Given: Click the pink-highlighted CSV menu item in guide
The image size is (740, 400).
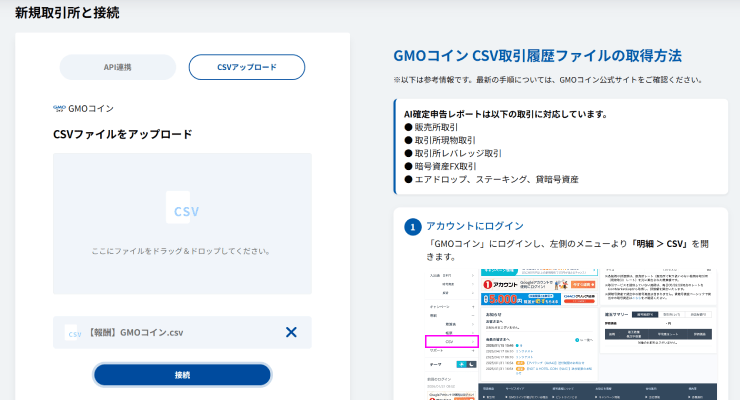Looking at the screenshot, I should click(450, 342).
